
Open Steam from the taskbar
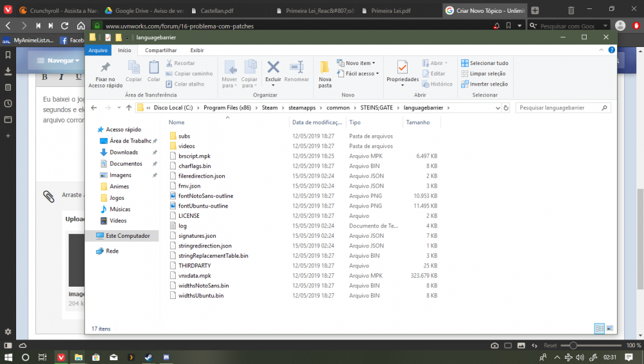pos(149,357)
